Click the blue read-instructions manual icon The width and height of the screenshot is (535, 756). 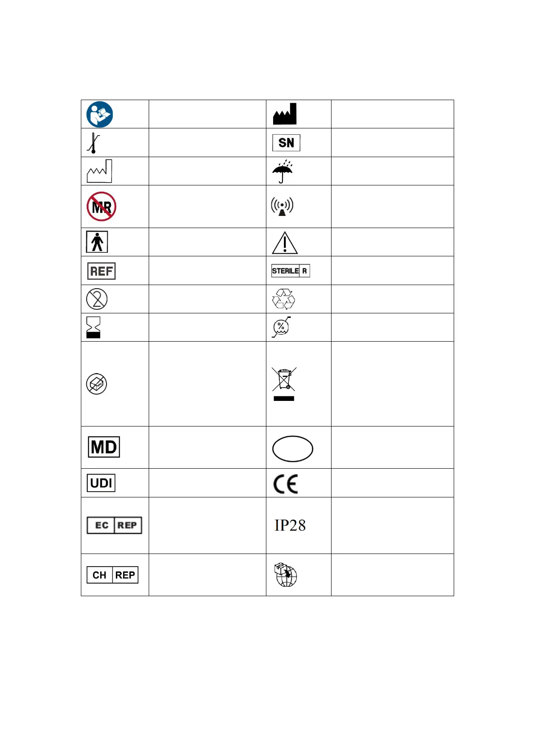(x=99, y=114)
